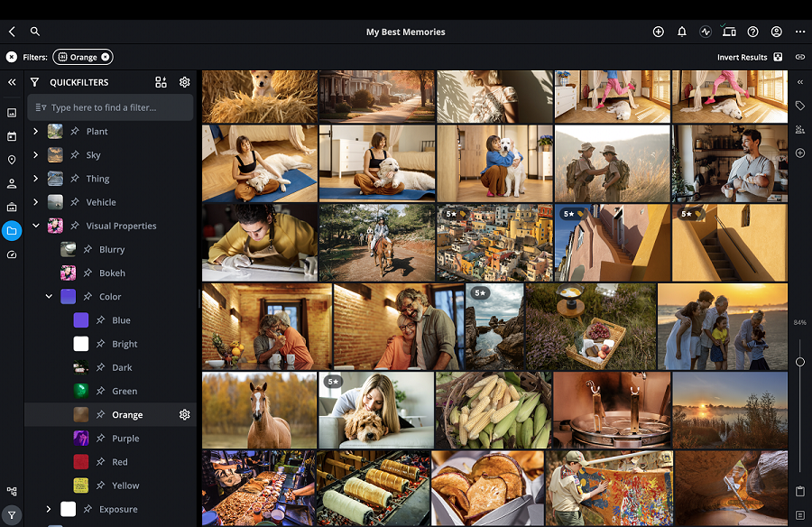Select the Bokeh filter item
This screenshot has height=527, width=812.
[x=112, y=273]
